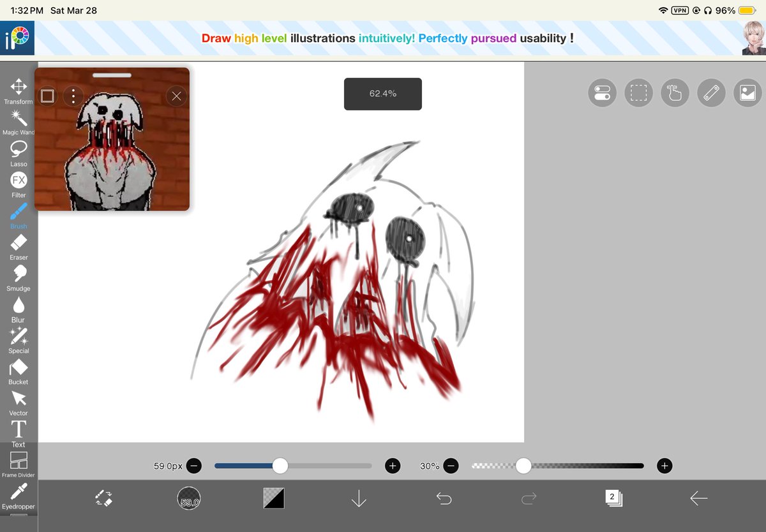Tap the Wi-Fi icon in status bar
The width and height of the screenshot is (766, 532).
point(663,11)
